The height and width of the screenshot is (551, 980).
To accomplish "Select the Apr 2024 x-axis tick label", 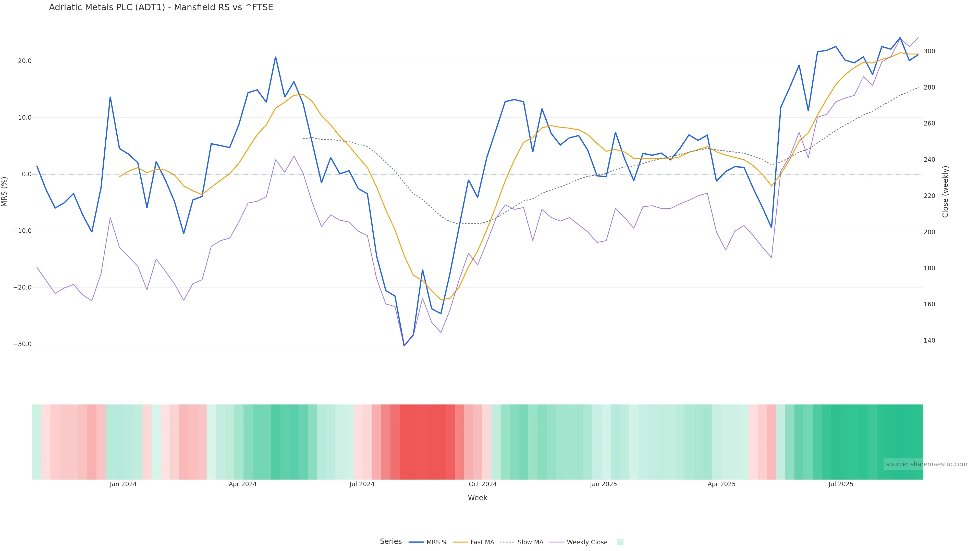I will [x=242, y=484].
